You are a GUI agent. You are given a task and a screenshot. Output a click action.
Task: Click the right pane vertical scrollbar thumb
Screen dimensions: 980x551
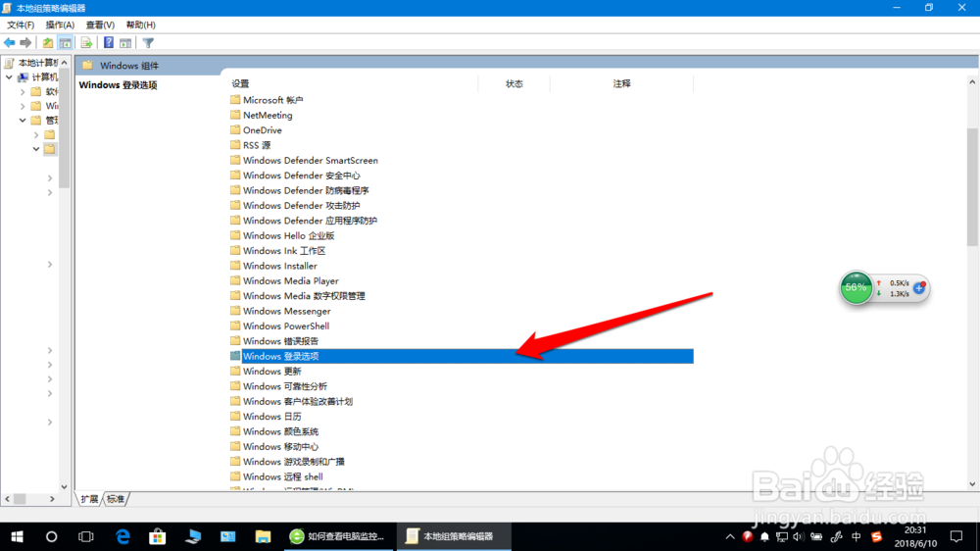point(972,187)
